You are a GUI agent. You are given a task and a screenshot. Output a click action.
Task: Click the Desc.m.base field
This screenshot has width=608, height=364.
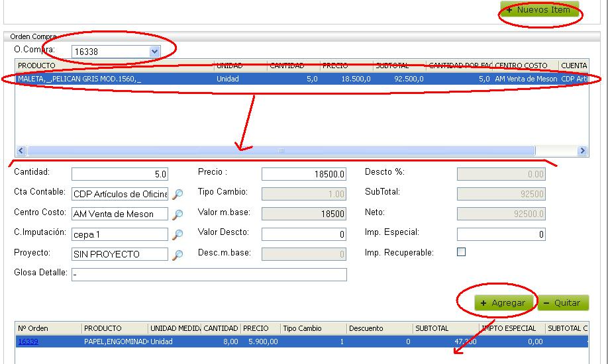[303, 254]
